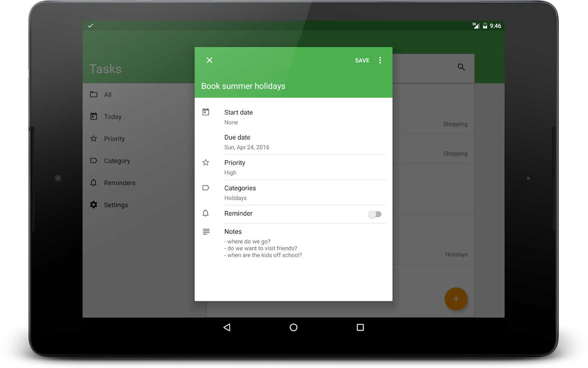The width and height of the screenshot is (588, 368).
Task: Tap the Android recent apps square button
Action: 360,327
